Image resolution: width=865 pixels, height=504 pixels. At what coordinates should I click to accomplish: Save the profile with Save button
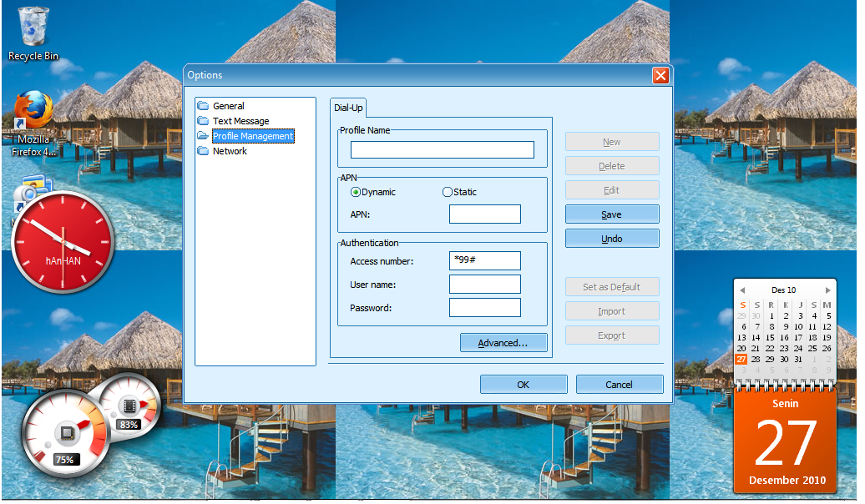pyautogui.click(x=612, y=214)
